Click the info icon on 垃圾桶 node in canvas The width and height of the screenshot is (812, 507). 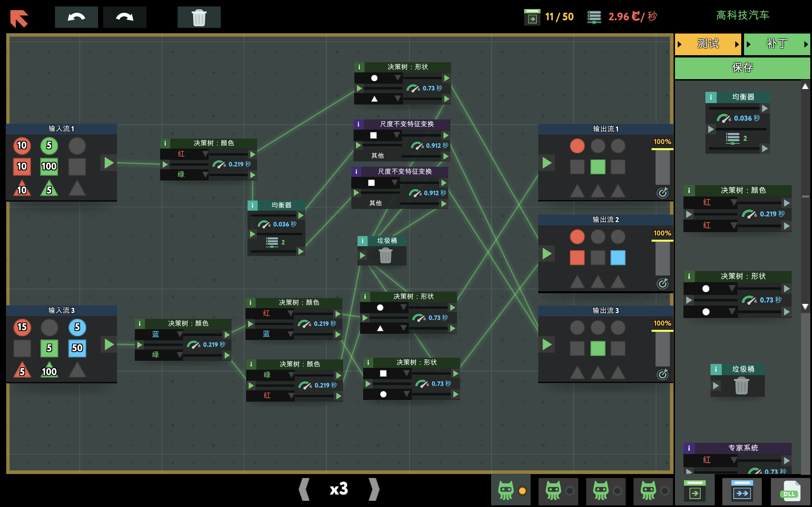click(x=362, y=241)
